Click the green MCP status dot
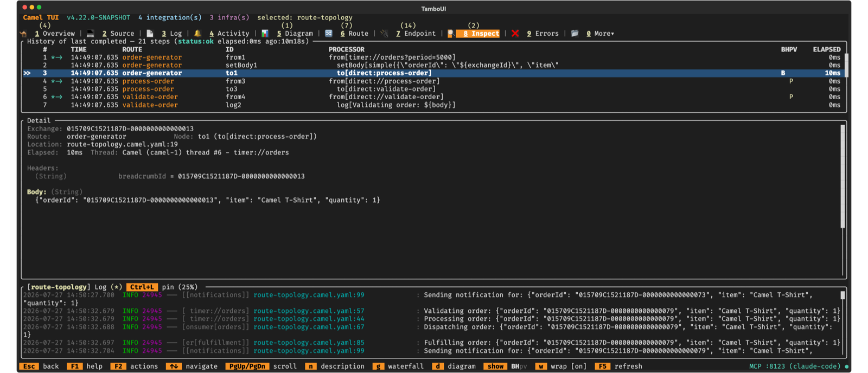Screen dimensions: 868x373 (847, 366)
